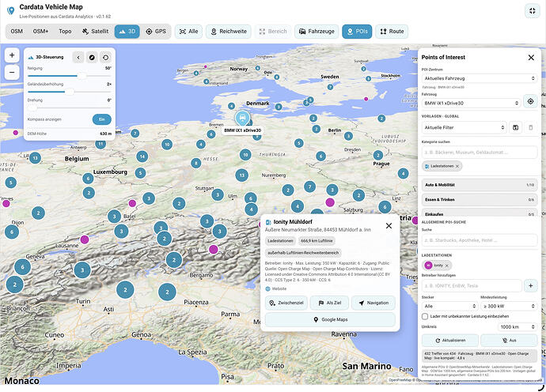Save the current filter template icon
546x392 pixels.
tap(515, 128)
